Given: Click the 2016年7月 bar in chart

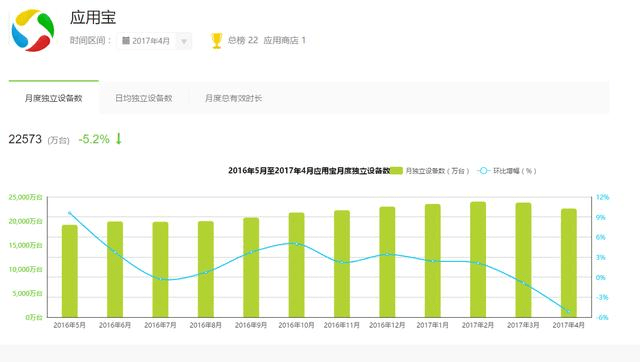Looking at the screenshot, I should tap(160, 269).
